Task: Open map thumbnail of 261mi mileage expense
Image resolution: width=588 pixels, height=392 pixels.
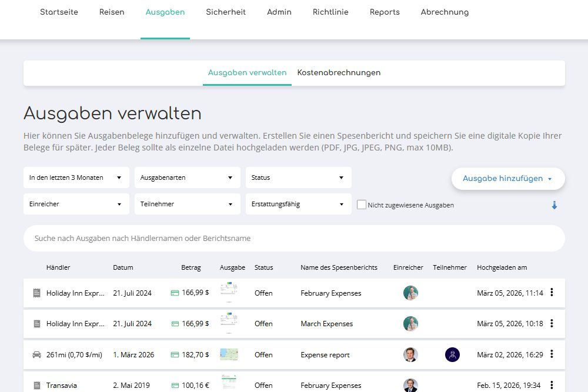Action: click(229, 354)
